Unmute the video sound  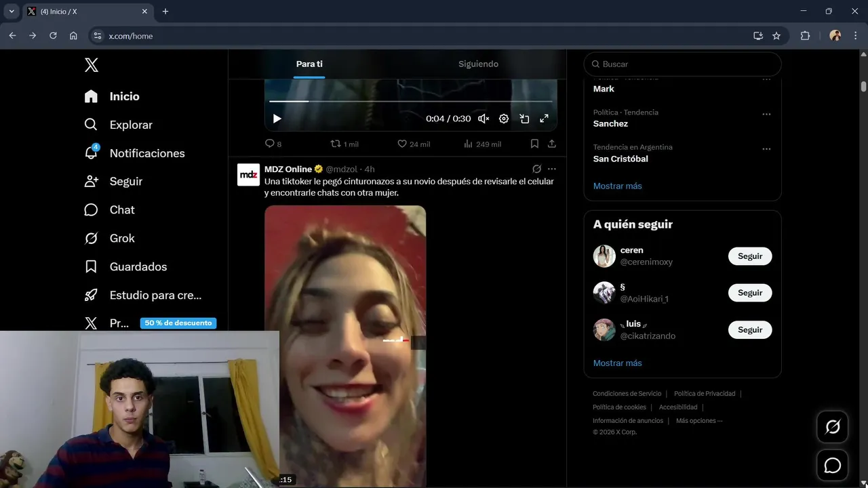(484, 119)
